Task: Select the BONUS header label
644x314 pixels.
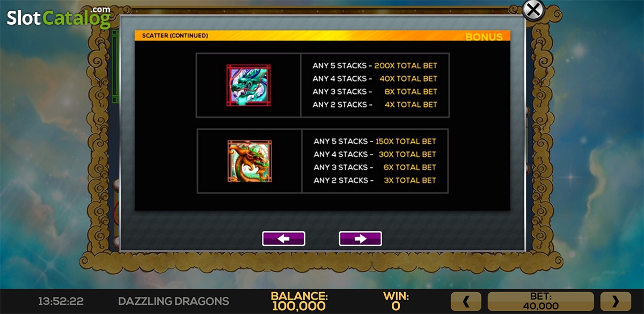Action: (484, 37)
